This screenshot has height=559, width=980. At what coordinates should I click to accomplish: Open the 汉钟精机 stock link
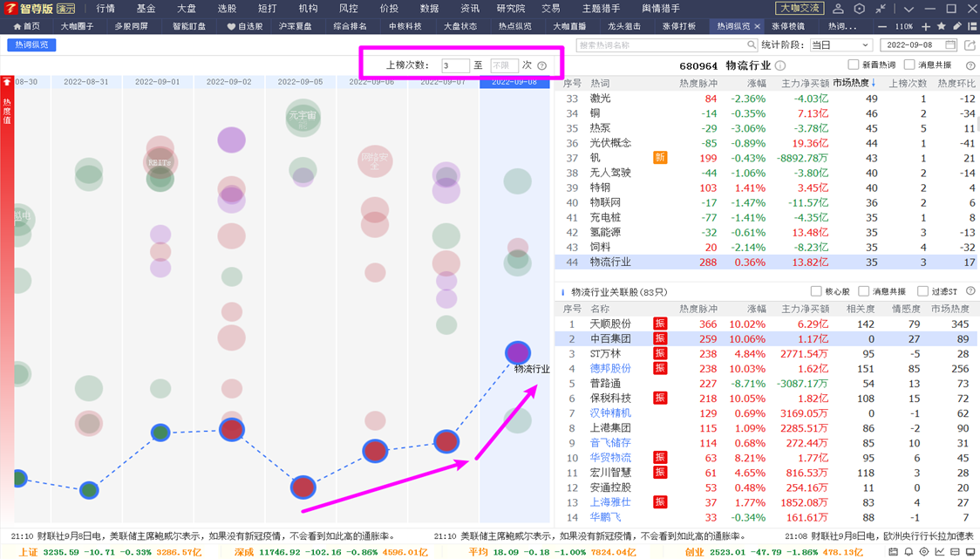(x=610, y=413)
